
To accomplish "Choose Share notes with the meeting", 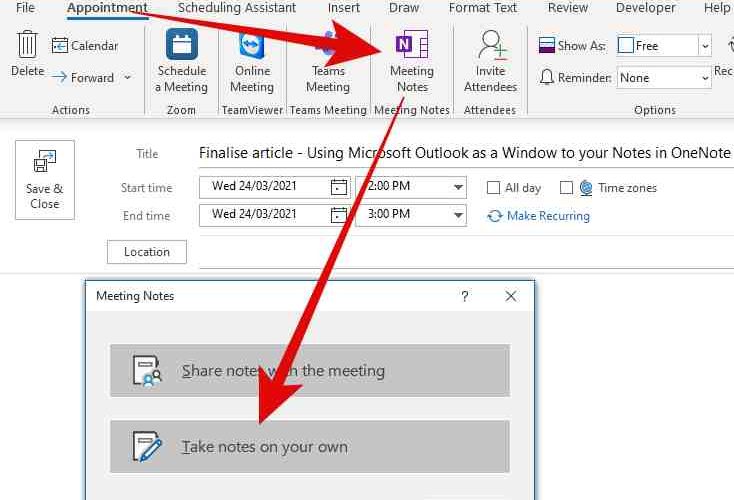I will click(x=309, y=371).
